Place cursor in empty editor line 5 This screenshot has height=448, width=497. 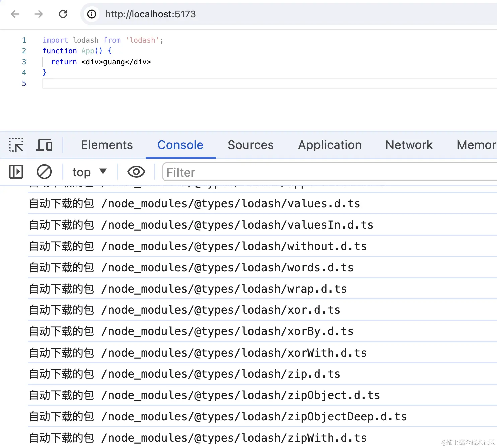click(x=270, y=84)
